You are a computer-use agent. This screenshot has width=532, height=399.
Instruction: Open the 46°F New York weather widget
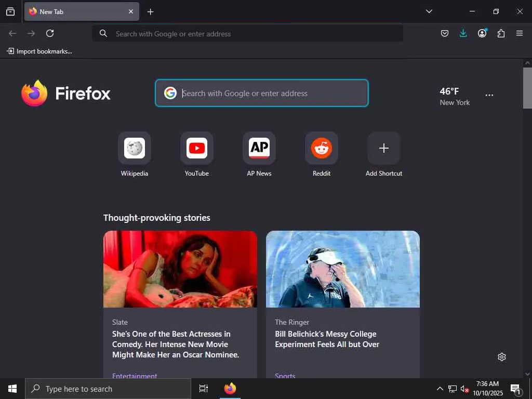click(455, 96)
